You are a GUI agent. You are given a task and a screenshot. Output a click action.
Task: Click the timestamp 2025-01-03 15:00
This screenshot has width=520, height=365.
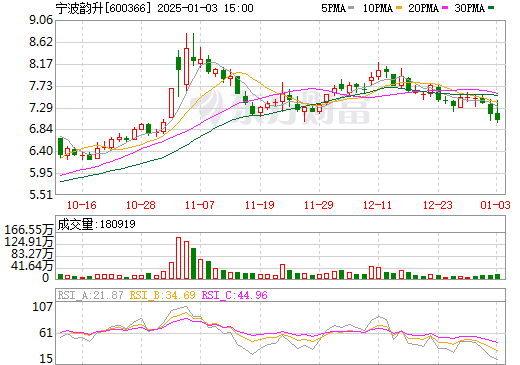point(205,8)
